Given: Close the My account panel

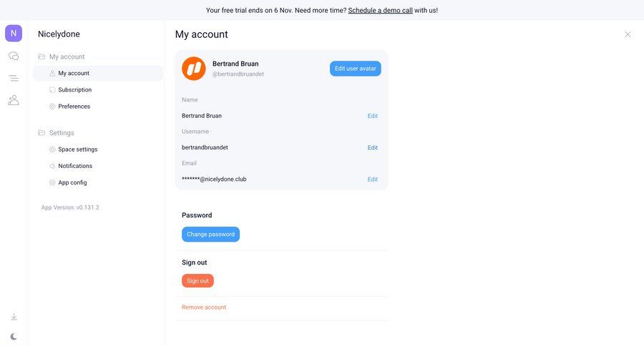Looking at the screenshot, I should [x=628, y=34].
